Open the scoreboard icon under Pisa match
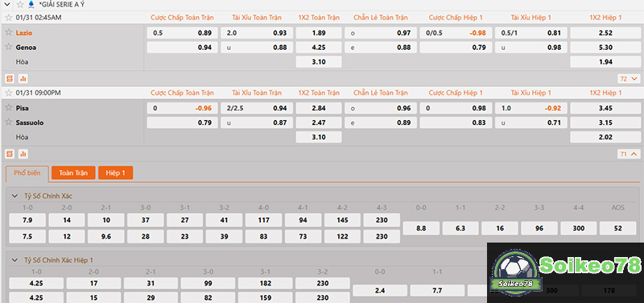This screenshot has width=644, height=303. [x=10, y=154]
